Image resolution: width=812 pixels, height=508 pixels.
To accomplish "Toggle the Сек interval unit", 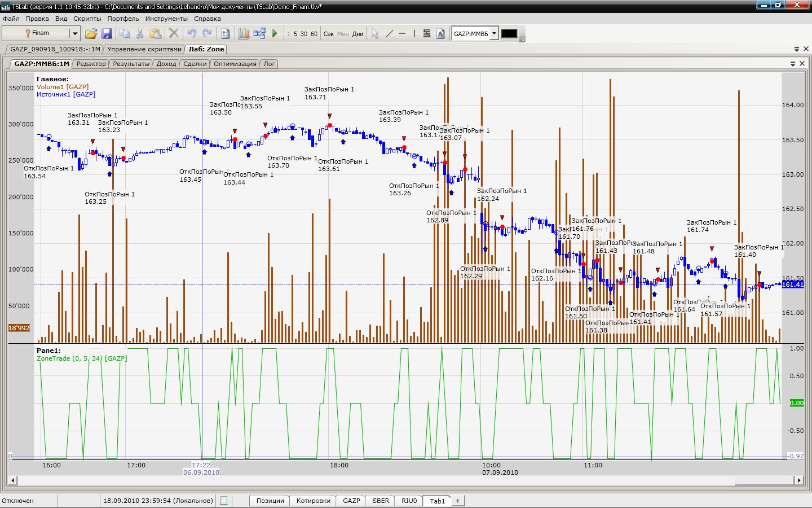I will [329, 34].
